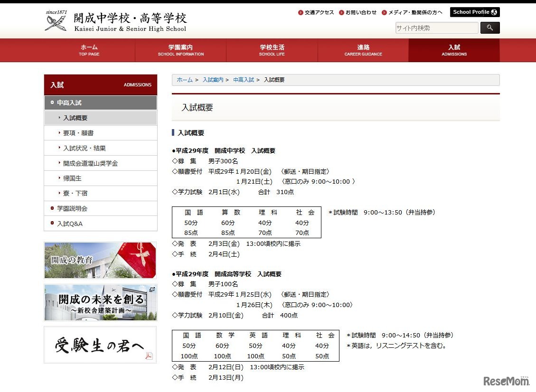Click 2月12日(日) 13:00頃校内に掲示 text

click(256, 367)
